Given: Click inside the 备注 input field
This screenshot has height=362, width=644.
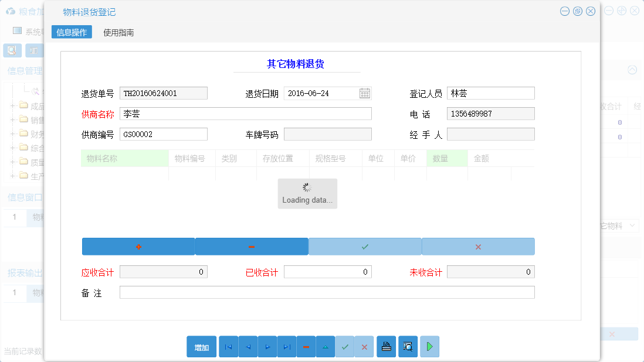Looking at the screenshot, I should (x=327, y=292).
